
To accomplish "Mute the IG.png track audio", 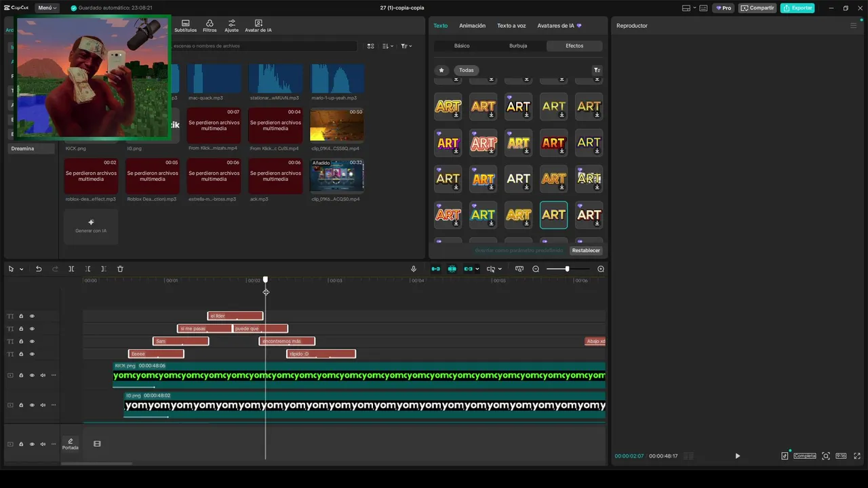I will click(43, 405).
